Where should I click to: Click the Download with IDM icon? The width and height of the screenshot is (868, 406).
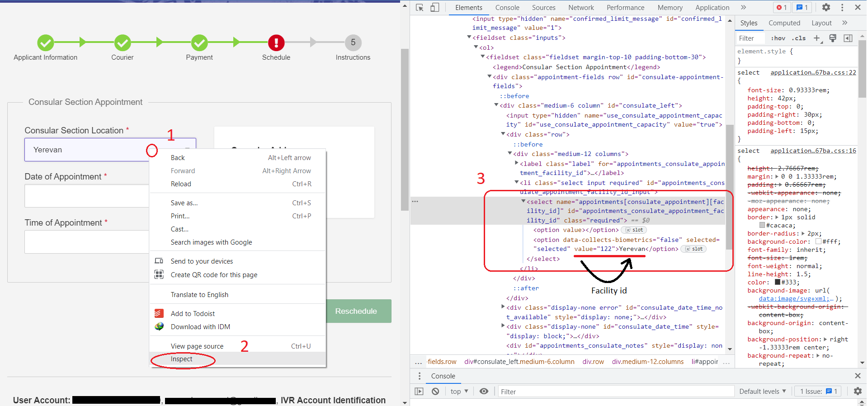click(159, 326)
